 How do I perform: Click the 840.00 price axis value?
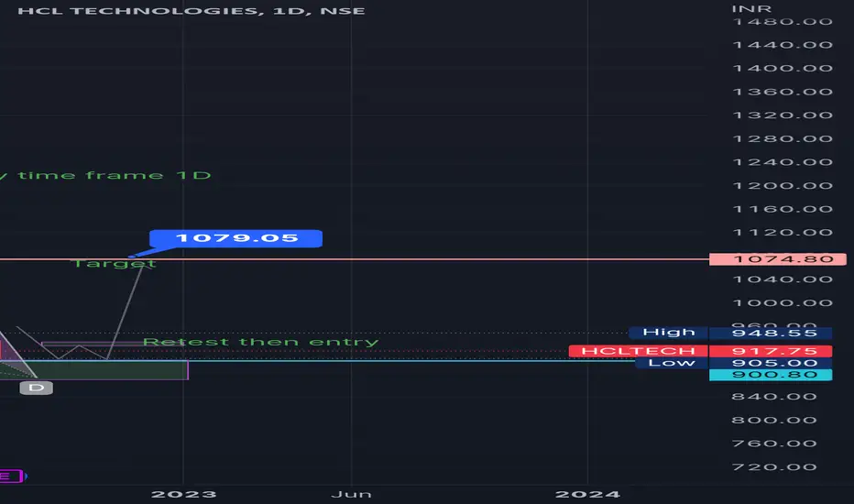[x=774, y=397]
